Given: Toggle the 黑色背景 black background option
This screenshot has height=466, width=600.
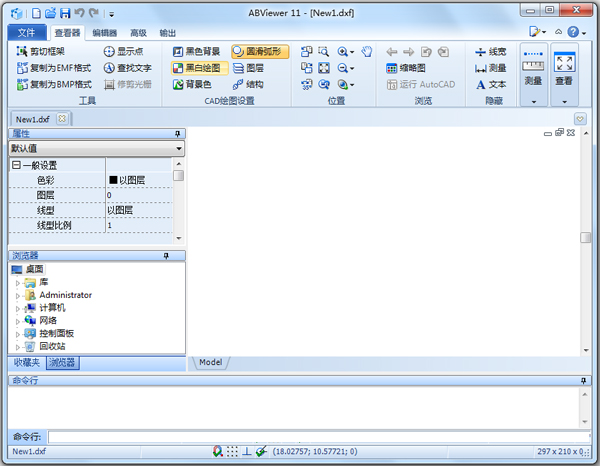Looking at the screenshot, I should 196,51.
